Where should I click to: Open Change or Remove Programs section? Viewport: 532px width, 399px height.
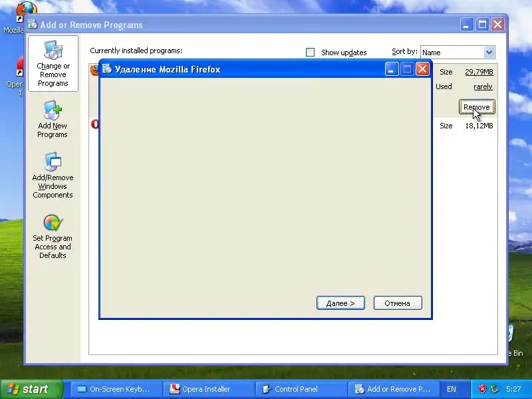(x=53, y=63)
